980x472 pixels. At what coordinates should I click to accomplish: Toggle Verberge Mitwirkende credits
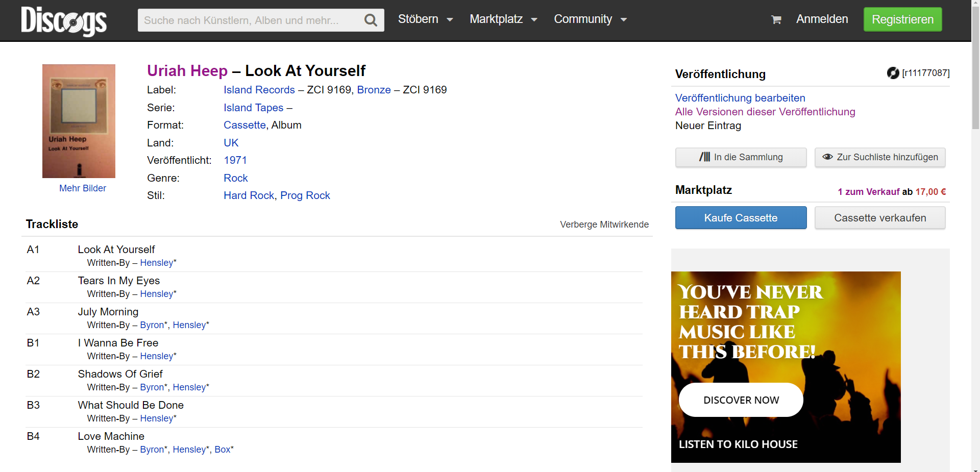click(x=604, y=225)
